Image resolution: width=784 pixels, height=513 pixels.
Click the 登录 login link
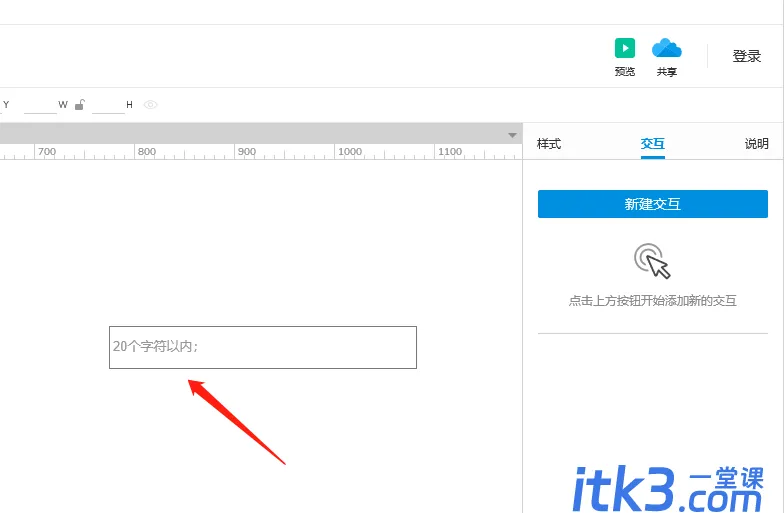(746, 56)
